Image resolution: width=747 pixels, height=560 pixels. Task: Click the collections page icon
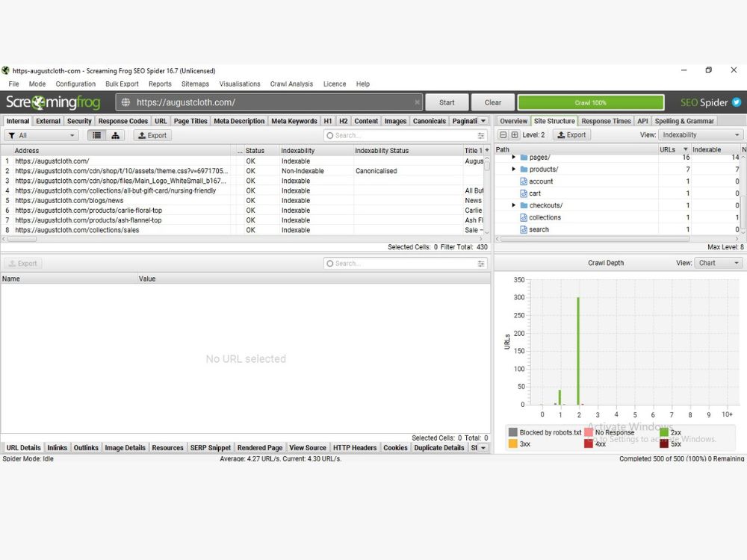(x=524, y=217)
